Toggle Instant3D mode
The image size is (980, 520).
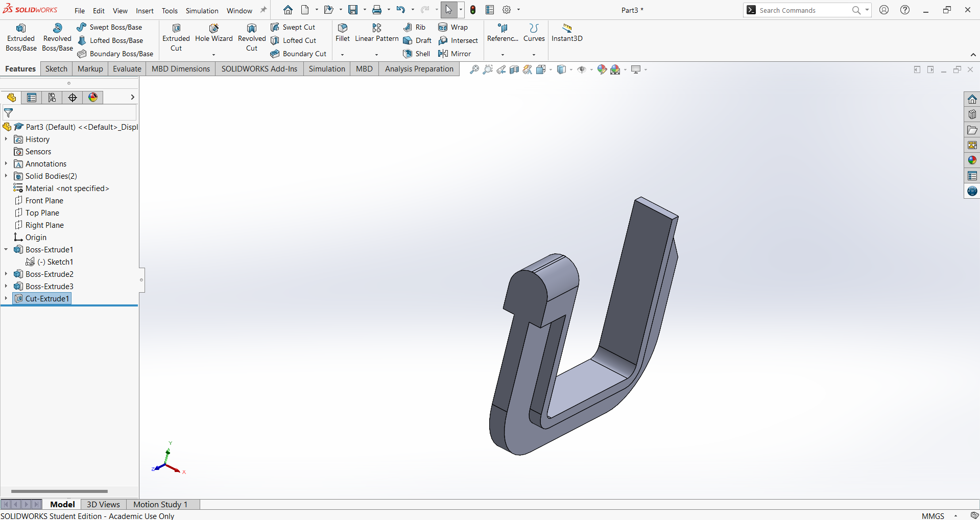pos(567,34)
